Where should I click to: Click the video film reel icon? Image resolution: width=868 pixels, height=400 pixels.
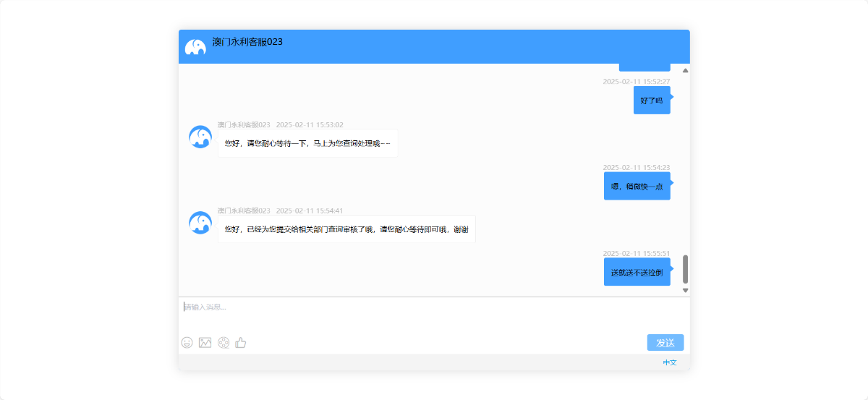point(224,342)
